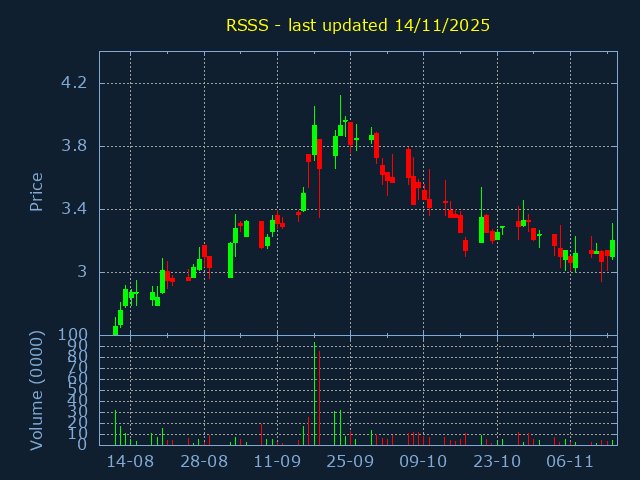Click the 3 price axis tick label
The width and height of the screenshot is (640, 480).
[82, 272]
